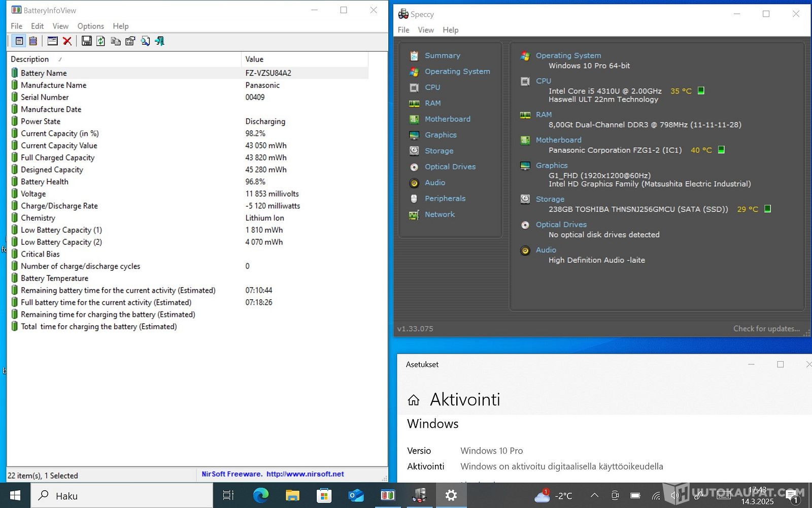The height and width of the screenshot is (508, 812).
Task: Click the Haku search box on taskbar
Action: pyautogui.click(x=122, y=495)
